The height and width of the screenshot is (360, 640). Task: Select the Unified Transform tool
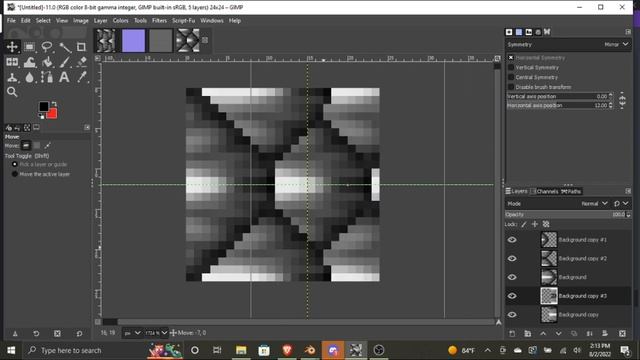point(12,62)
